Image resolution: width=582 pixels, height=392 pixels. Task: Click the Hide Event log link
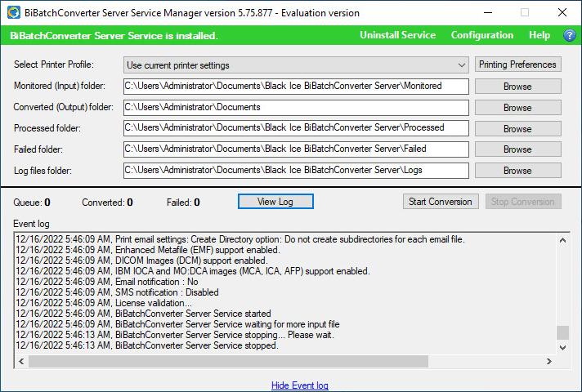point(299,385)
